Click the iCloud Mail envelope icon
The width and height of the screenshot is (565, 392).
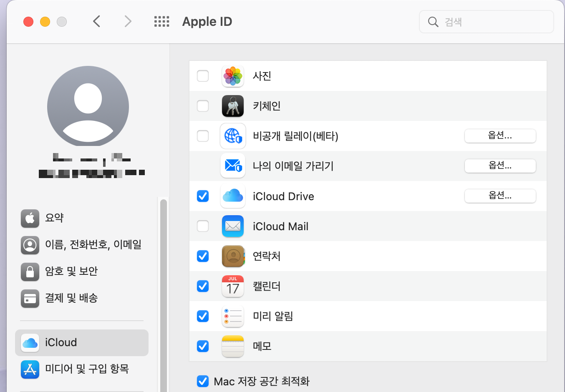(x=233, y=226)
